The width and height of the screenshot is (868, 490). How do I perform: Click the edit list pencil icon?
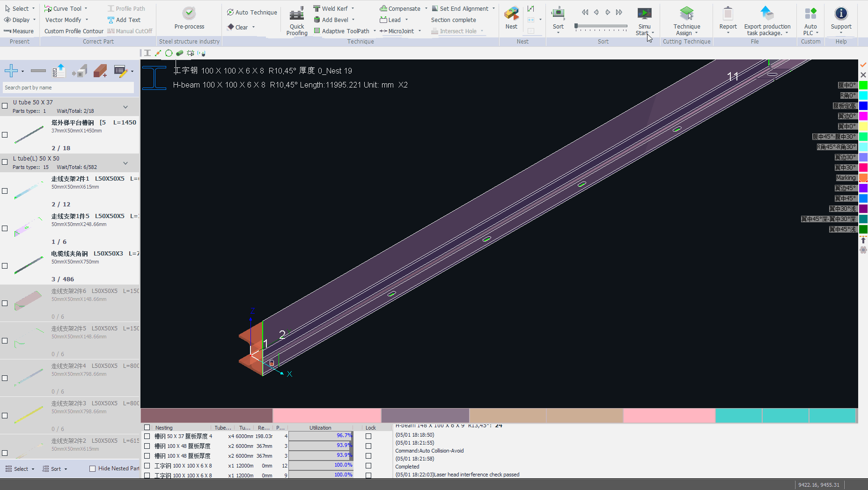click(121, 71)
